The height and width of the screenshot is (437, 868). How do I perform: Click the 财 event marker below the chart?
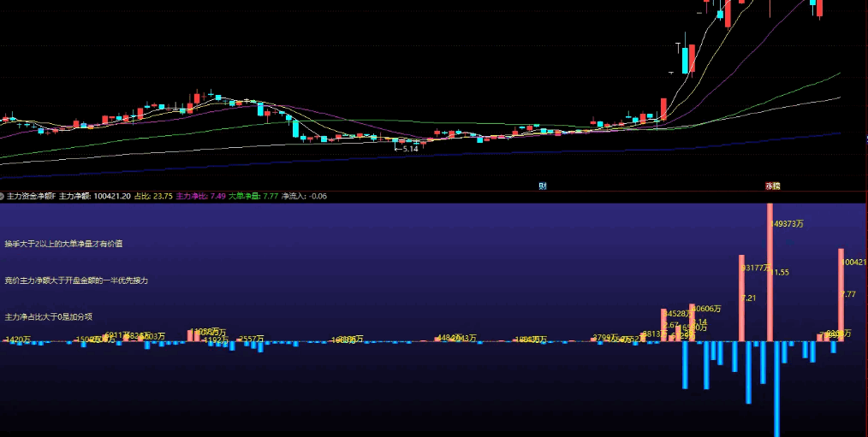click(543, 186)
